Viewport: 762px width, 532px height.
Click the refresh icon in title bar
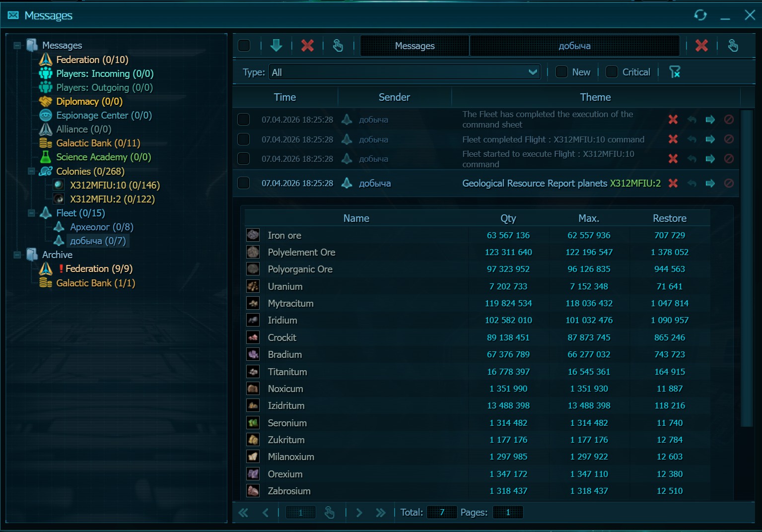[x=700, y=15]
